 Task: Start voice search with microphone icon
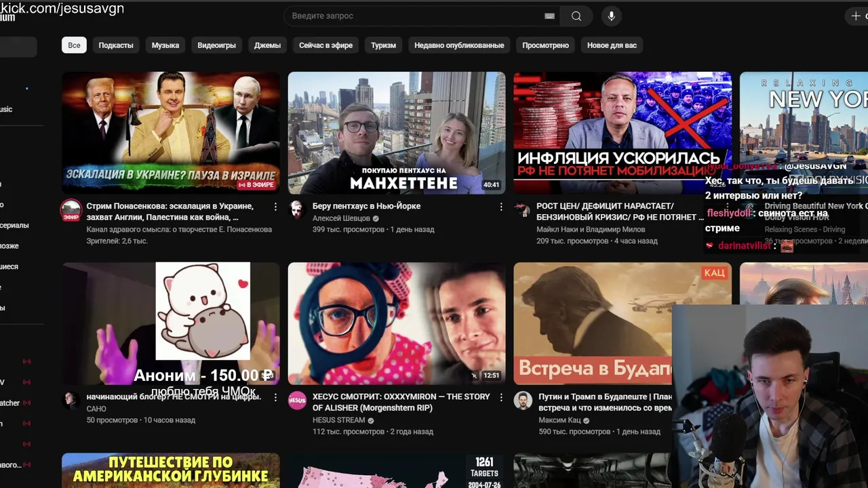click(x=611, y=16)
